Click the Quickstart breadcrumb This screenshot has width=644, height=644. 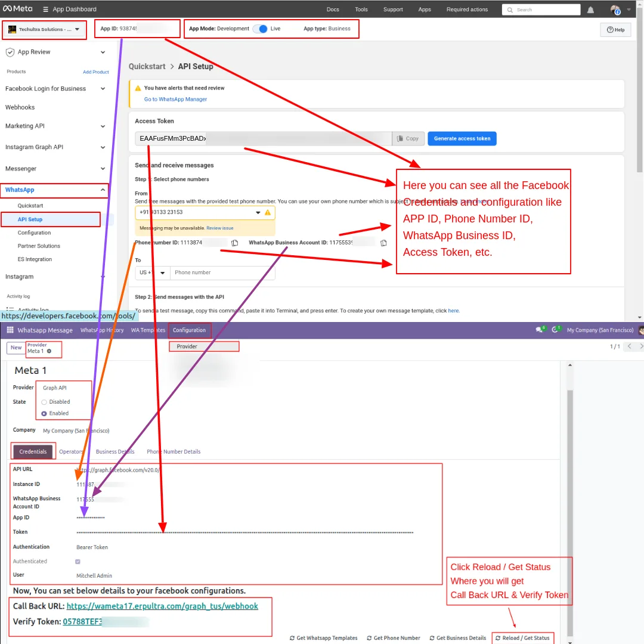(147, 67)
